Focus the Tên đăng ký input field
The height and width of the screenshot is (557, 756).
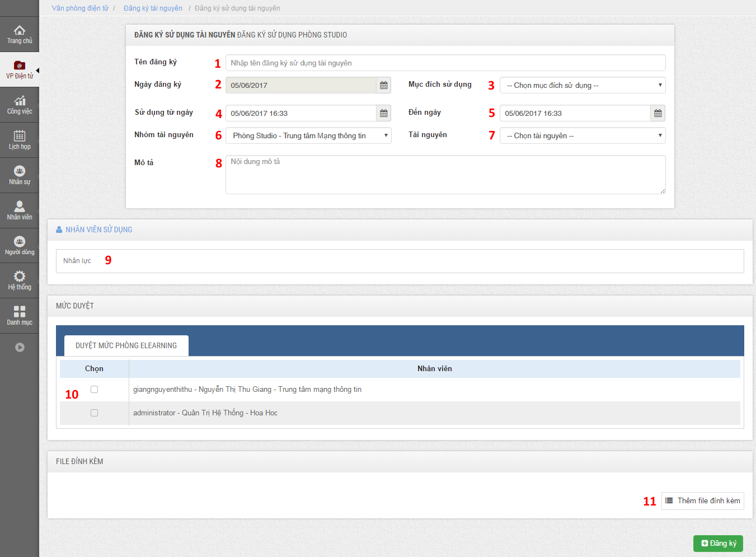tap(445, 63)
